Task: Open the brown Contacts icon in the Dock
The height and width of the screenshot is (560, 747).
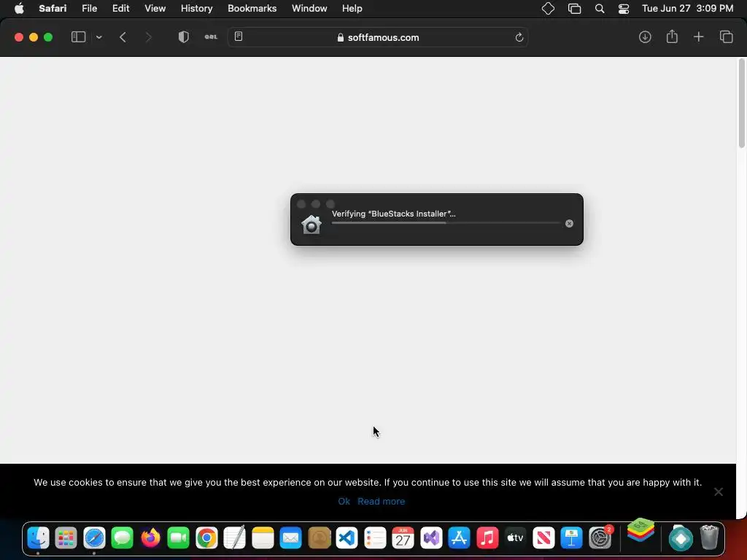Action: click(x=320, y=538)
